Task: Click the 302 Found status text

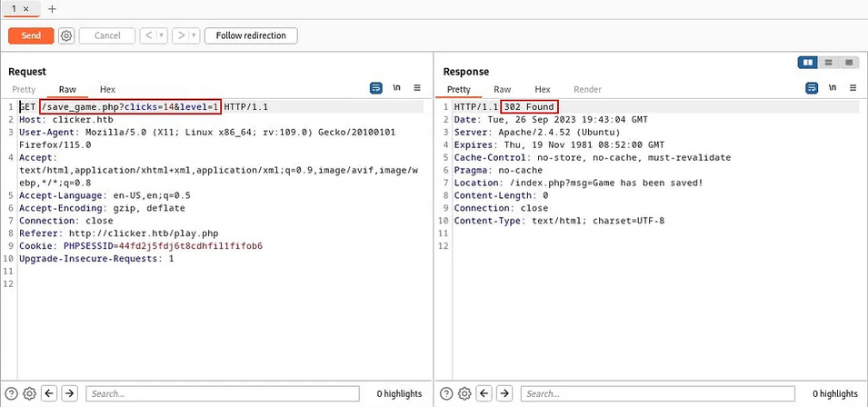Action: coord(529,106)
